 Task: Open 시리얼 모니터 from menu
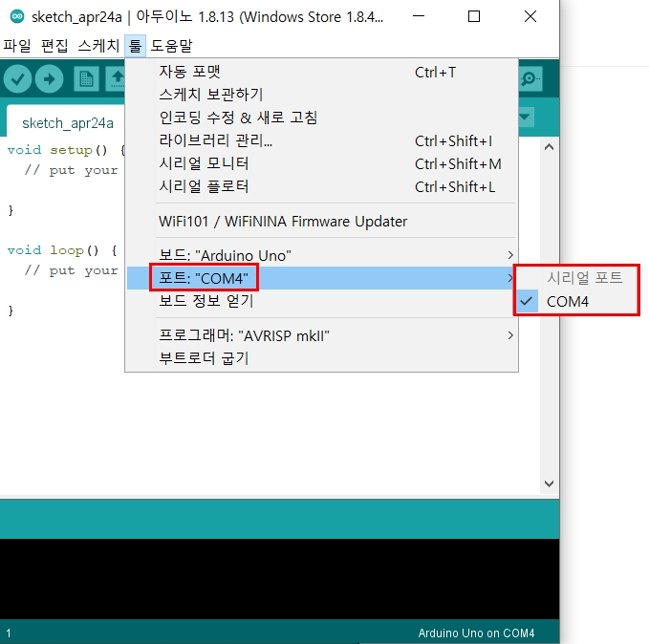tap(322, 164)
